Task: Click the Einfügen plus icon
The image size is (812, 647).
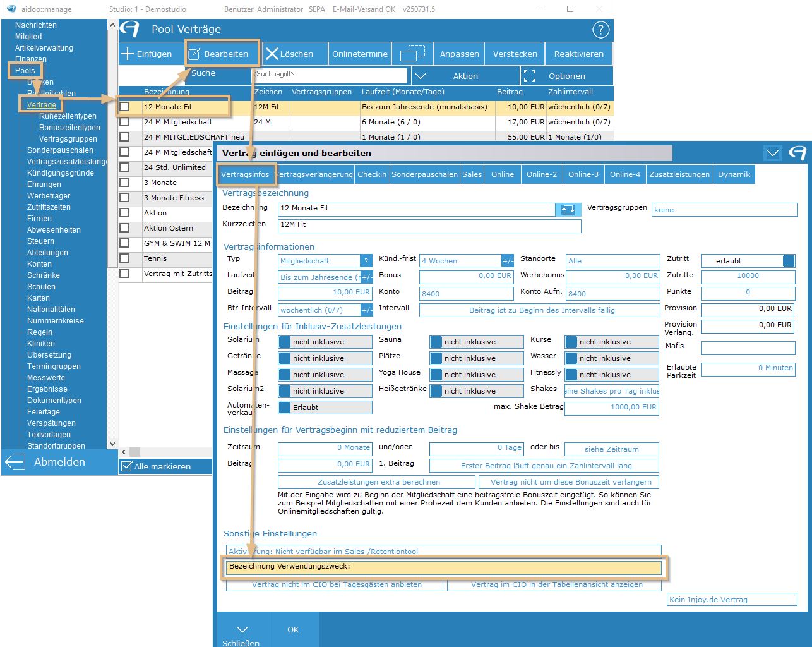Action: click(128, 54)
